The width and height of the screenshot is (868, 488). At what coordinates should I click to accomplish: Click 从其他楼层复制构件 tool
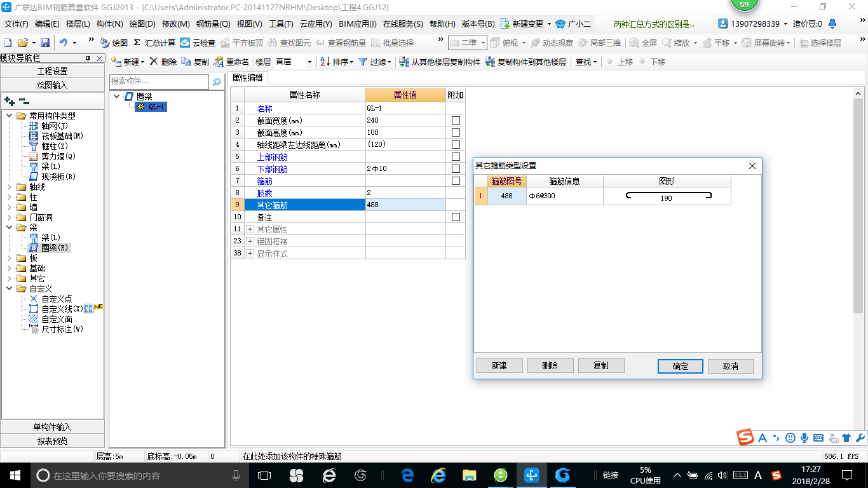click(440, 62)
